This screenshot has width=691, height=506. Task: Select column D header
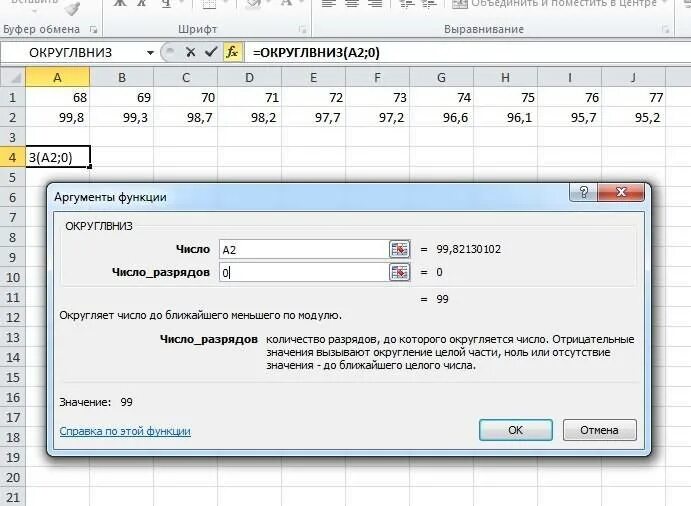coord(249,78)
